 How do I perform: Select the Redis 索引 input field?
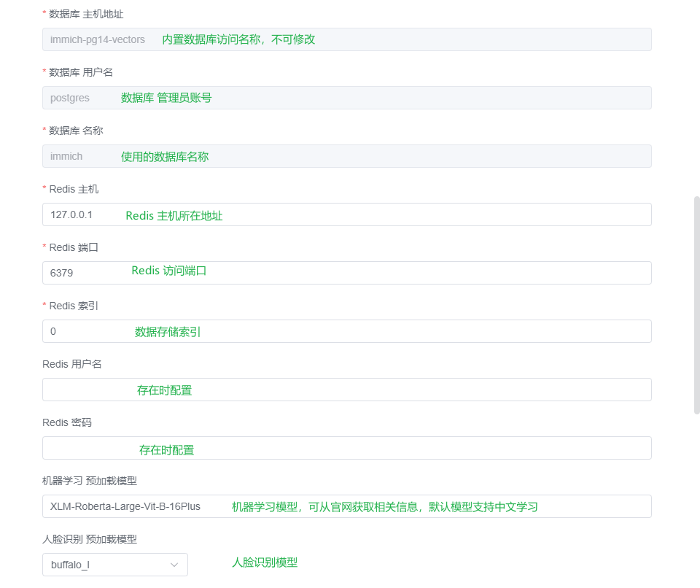(346, 331)
